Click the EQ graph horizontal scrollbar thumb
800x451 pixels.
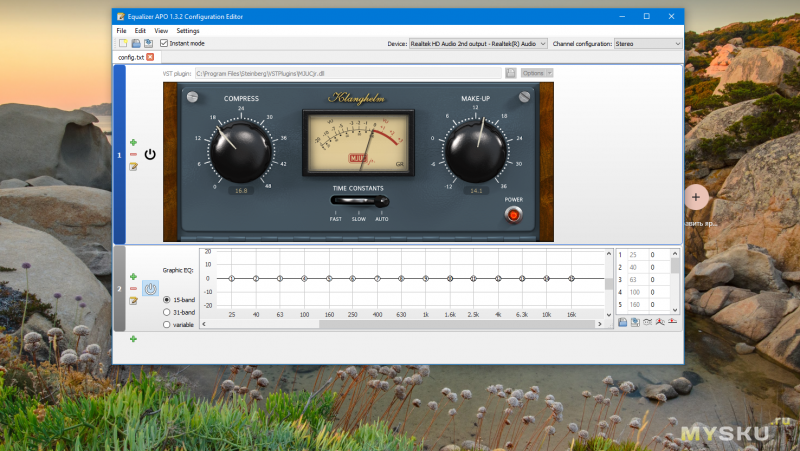pyautogui.click(x=457, y=324)
